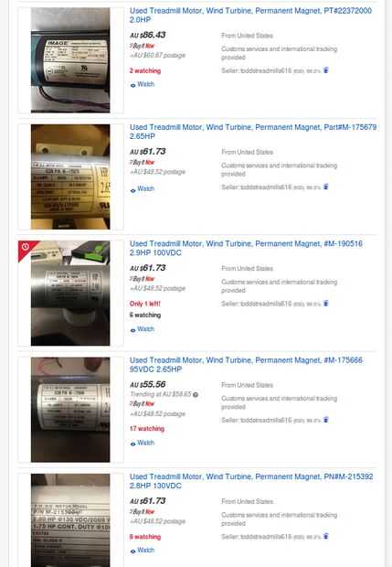Click the Buy It Now logo under AU $86.43
This screenshot has width=392, height=567.
pyautogui.click(x=143, y=46)
